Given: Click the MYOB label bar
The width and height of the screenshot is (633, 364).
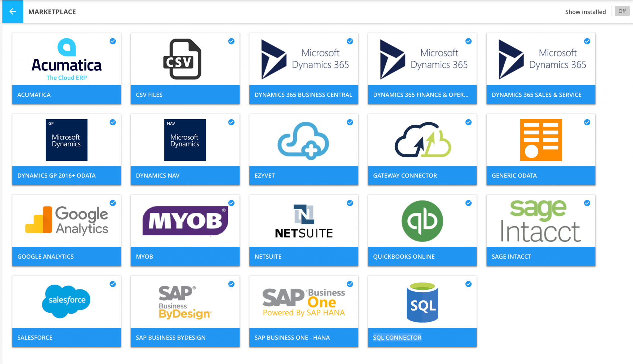Looking at the screenshot, I should click(x=185, y=257).
